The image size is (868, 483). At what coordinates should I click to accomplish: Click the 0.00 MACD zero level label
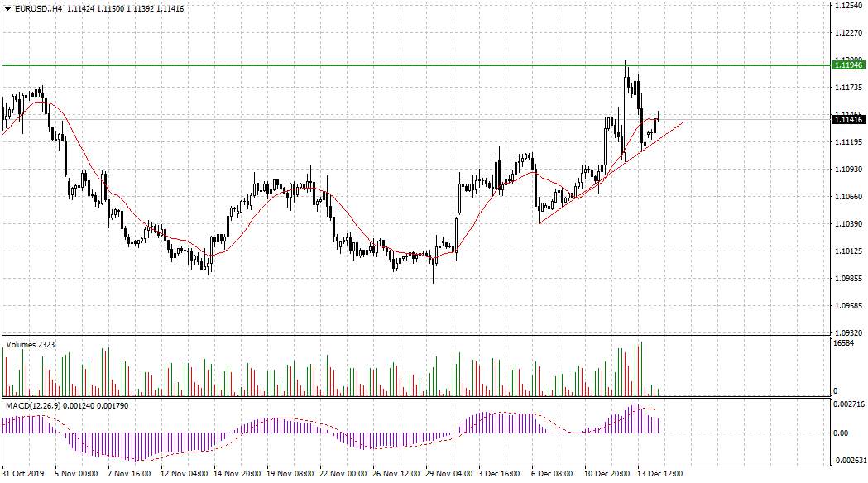pos(840,433)
